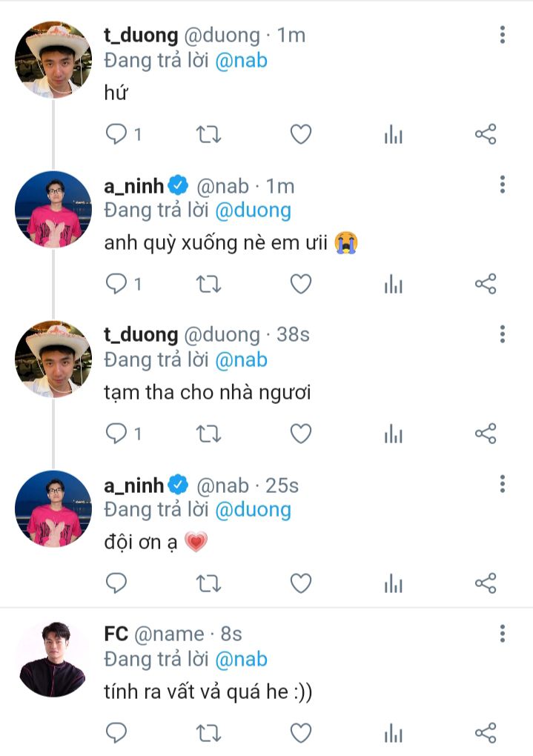Open more options on the "hứ" tweet
The height and width of the screenshot is (756, 533).
click(503, 35)
